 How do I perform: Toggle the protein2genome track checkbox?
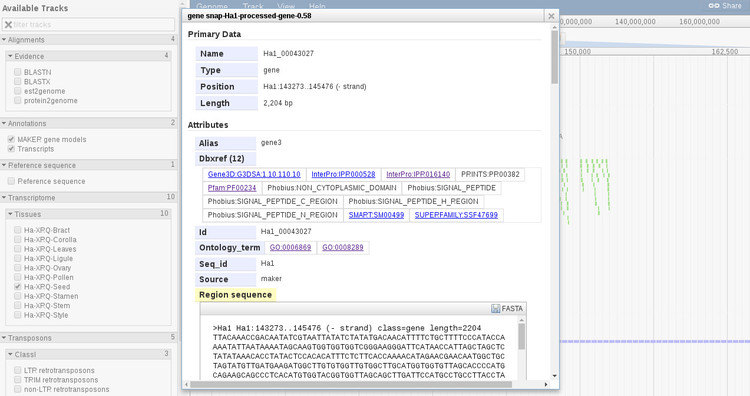click(x=18, y=100)
